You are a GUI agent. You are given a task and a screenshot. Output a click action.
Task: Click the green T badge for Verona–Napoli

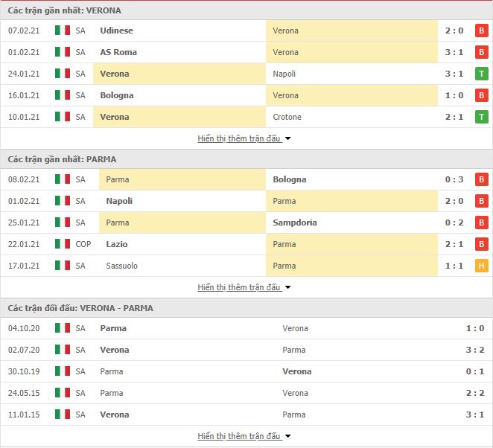pyautogui.click(x=481, y=74)
